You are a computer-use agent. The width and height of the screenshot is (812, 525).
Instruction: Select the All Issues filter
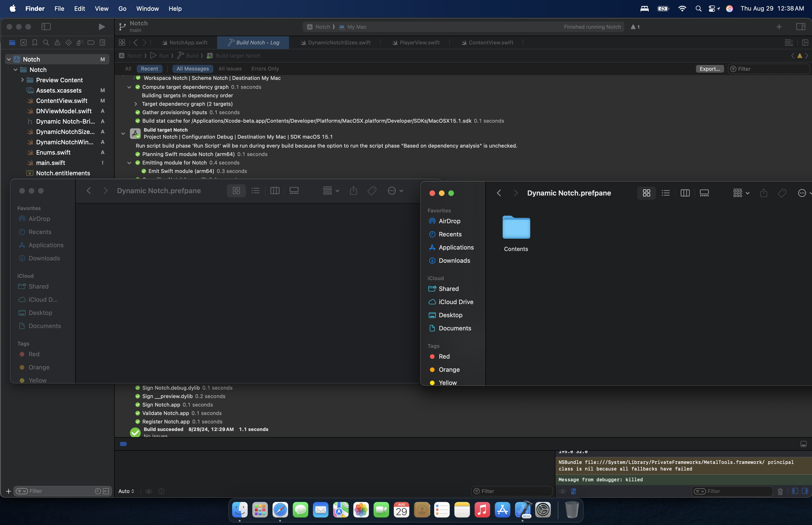coord(230,69)
